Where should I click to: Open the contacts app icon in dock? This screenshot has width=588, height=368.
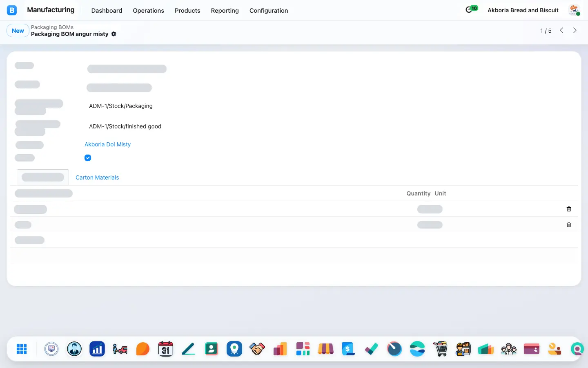(x=212, y=349)
